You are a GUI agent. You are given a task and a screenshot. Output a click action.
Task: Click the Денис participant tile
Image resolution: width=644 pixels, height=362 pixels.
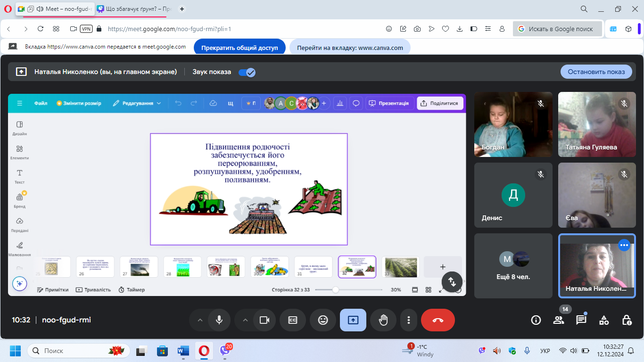click(x=513, y=195)
